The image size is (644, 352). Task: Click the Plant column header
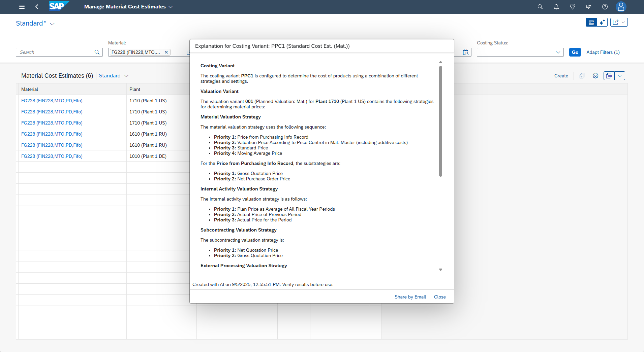(x=135, y=89)
